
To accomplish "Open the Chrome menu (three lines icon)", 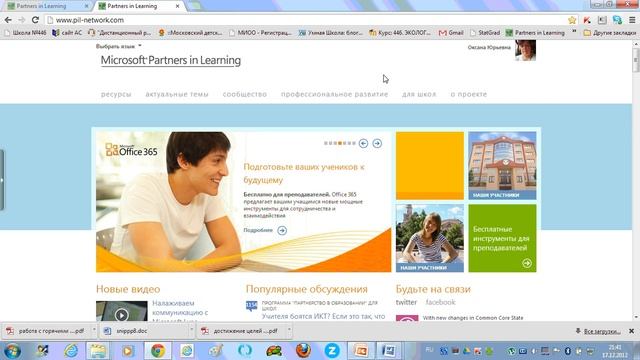I will [632, 20].
